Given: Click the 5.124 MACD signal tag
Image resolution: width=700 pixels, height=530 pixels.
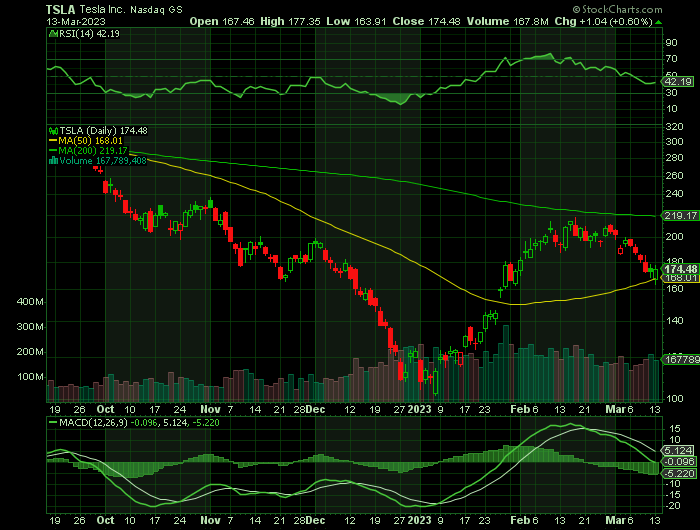Looking at the screenshot, I should click(679, 450).
